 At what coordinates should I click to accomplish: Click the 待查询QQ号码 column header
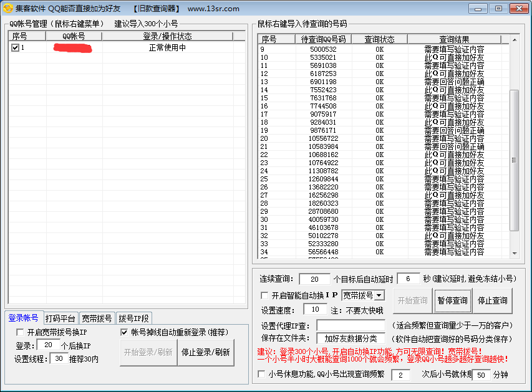pyautogui.click(x=323, y=39)
